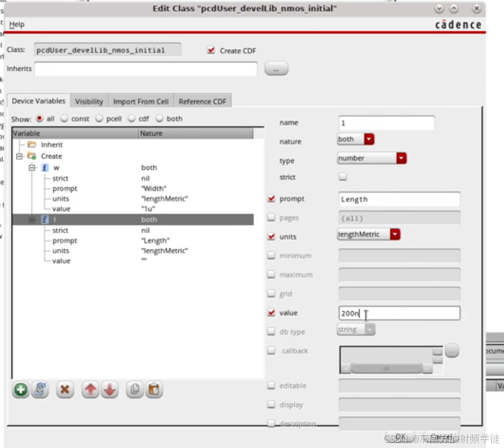The height and width of the screenshot is (448, 504).
Task: Select the 'both' show radio button
Action: (159, 119)
